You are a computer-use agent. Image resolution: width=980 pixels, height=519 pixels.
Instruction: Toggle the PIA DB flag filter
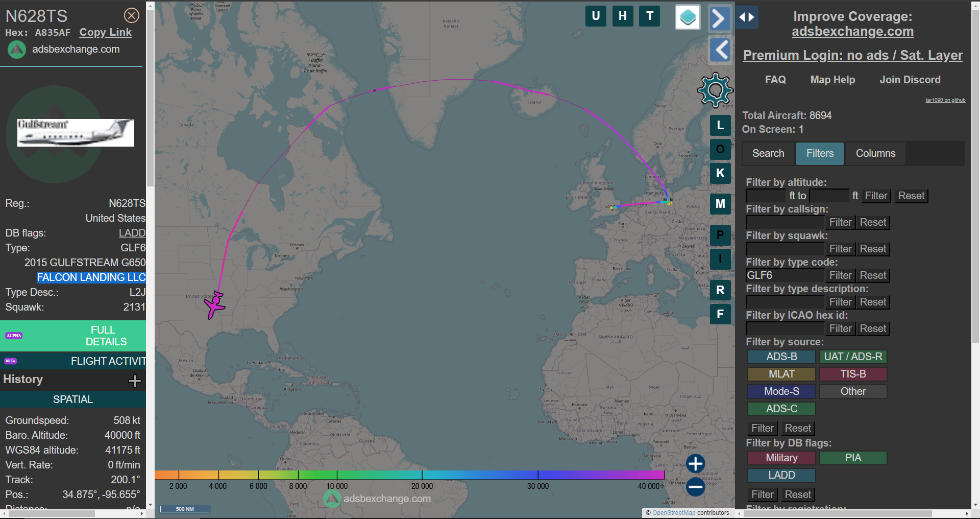(853, 458)
